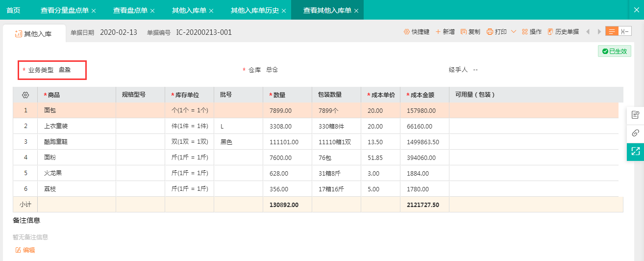The image size is (644, 261).
Task: Close the 查看分量盘点单 tab
Action: point(94,10)
